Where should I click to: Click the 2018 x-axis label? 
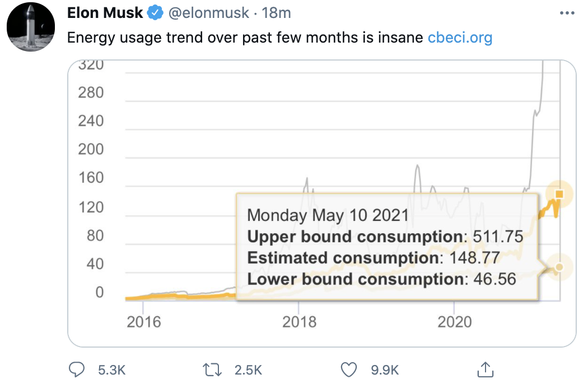point(299,321)
